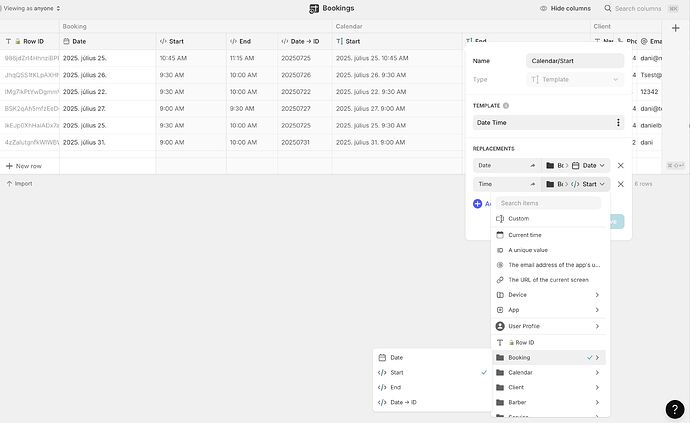Remove the Date replacement with X

pos(620,166)
